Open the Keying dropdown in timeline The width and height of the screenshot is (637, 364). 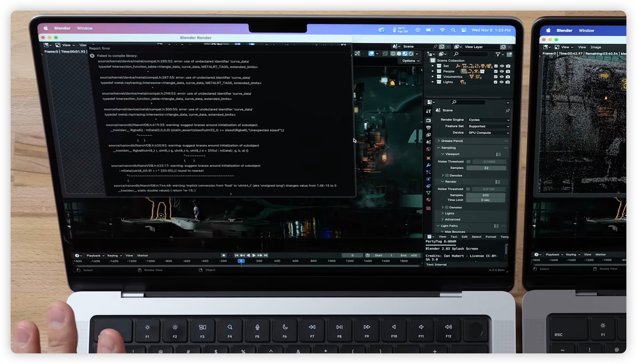(x=115, y=256)
